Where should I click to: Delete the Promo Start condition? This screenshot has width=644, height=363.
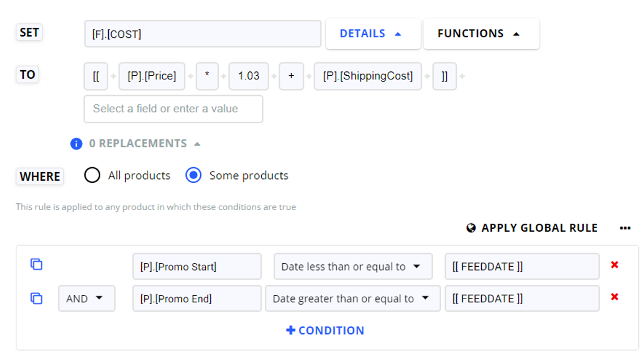point(615,264)
